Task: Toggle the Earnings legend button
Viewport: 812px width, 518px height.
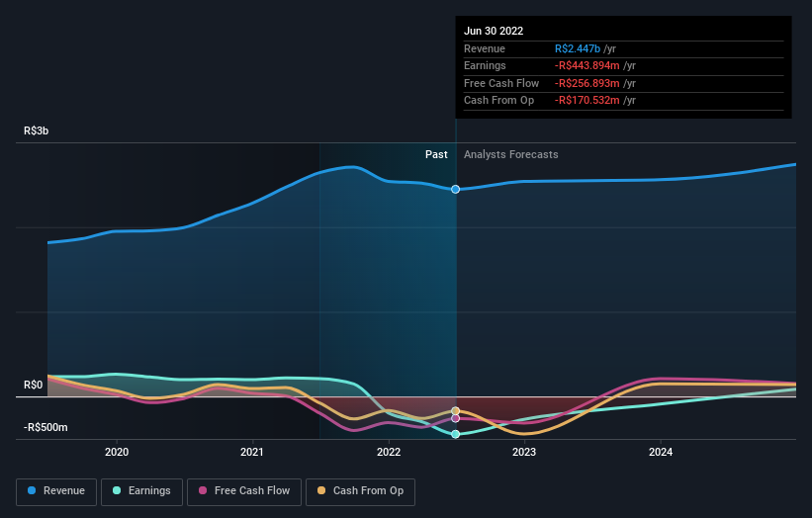Action: tap(141, 491)
